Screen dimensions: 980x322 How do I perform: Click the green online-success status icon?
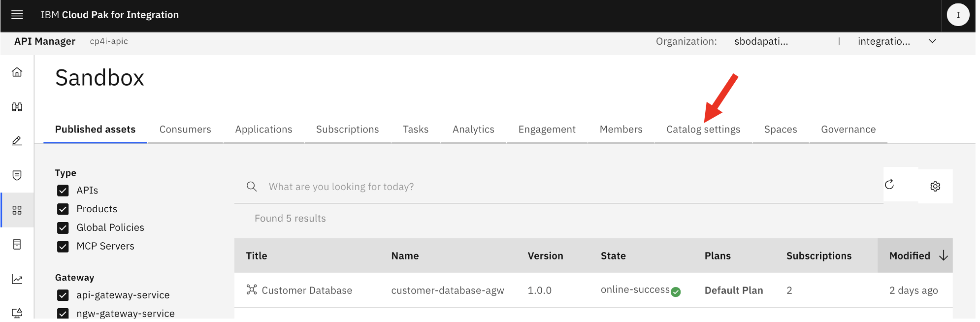pos(676,292)
